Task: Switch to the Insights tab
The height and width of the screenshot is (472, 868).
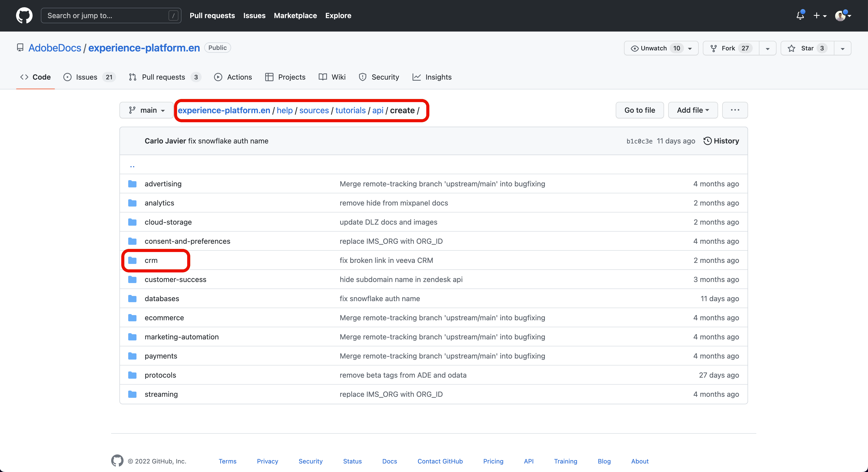Action: [432, 77]
